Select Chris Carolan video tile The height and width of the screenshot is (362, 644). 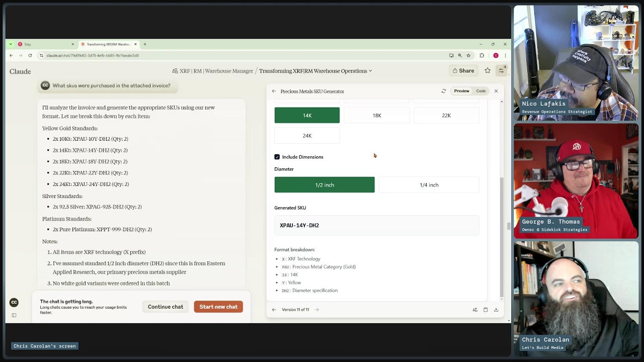pyautogui.click(x=576, y=299)
